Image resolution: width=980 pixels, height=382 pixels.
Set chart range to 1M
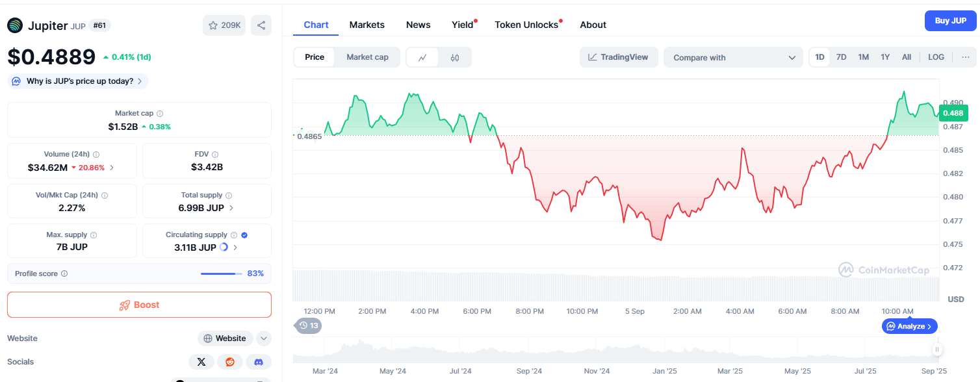[x=864, y=57]
